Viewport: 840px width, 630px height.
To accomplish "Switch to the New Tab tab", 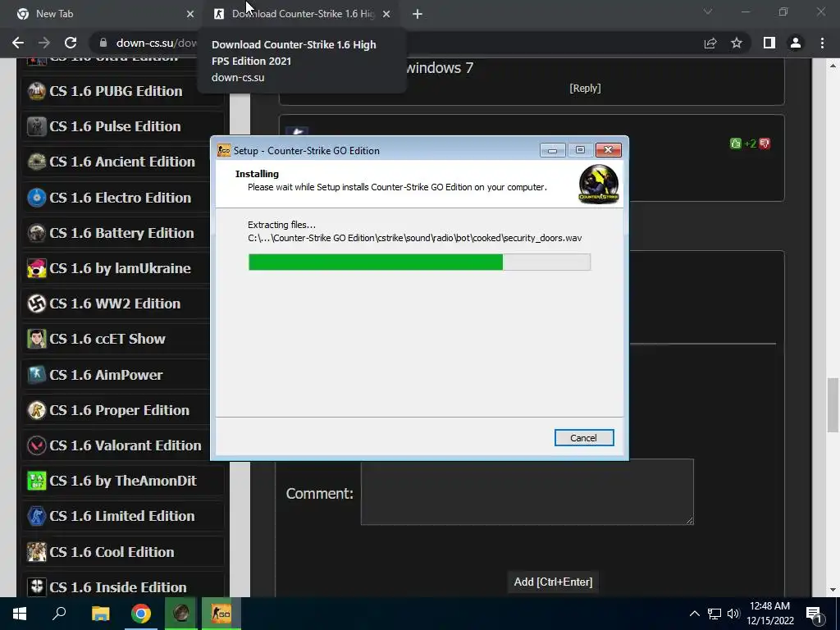I will click(x=102, y=14).
